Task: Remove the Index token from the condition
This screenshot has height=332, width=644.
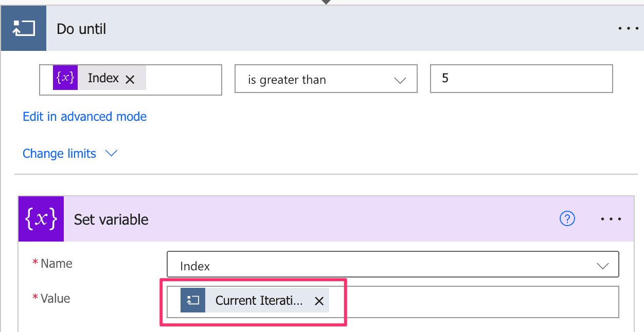Action: point(130,79)
